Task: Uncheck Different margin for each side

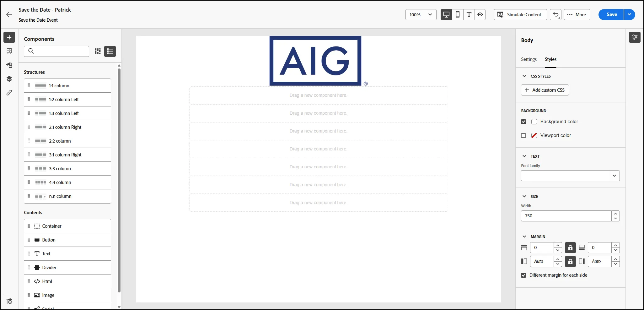Action: click(x=523, y=275)
